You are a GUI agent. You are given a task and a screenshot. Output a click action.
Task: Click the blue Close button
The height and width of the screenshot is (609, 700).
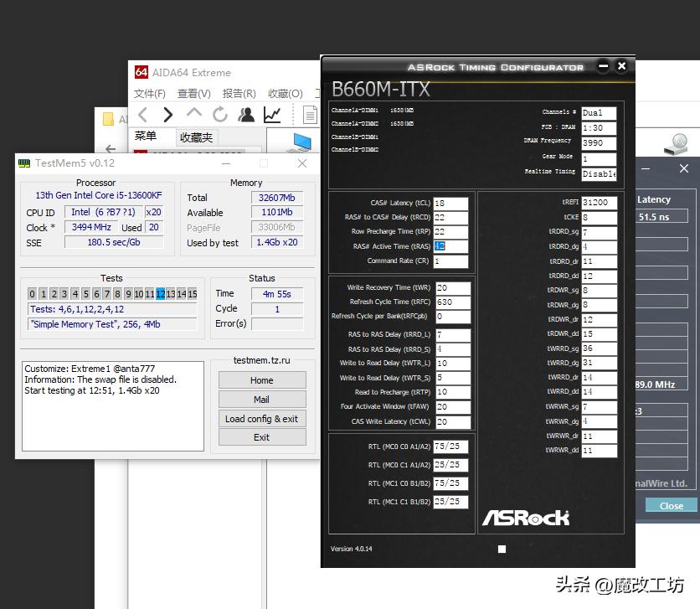click(671, 506)
